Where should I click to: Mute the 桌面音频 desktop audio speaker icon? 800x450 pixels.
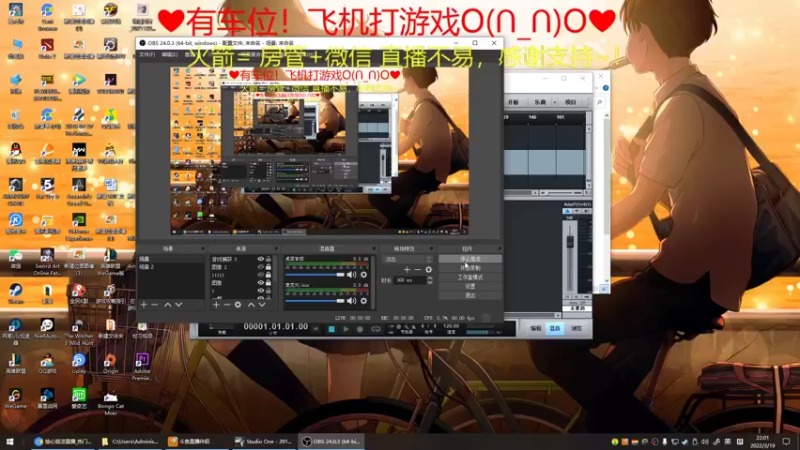[352, 274]
